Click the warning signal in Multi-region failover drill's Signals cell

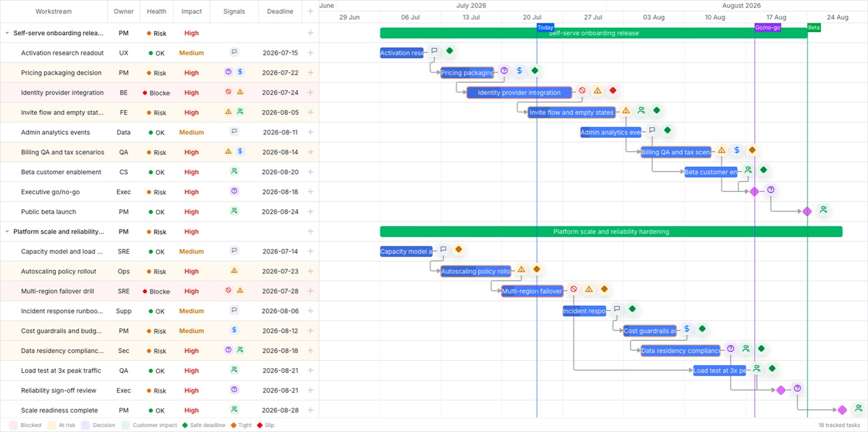(x=240, y=290)
